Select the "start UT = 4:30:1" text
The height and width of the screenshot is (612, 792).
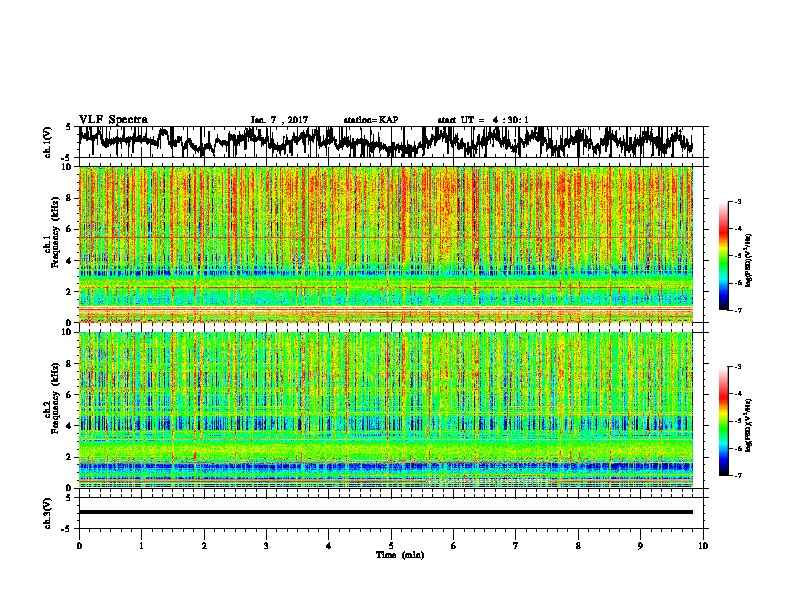tap(483, 120)
